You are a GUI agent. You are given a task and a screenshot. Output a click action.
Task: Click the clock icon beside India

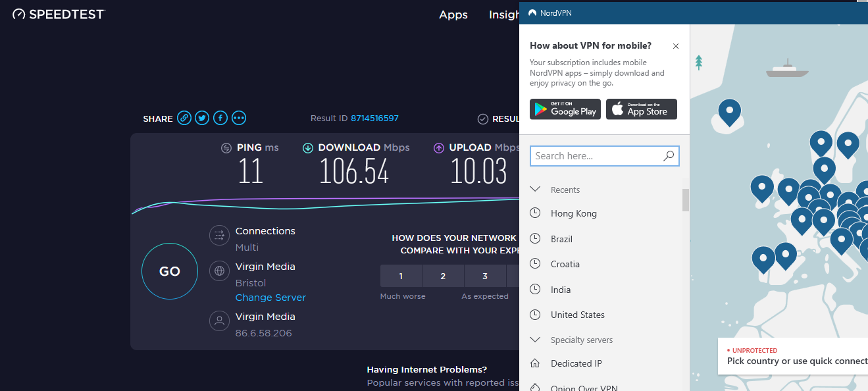(x=536, y=290)
